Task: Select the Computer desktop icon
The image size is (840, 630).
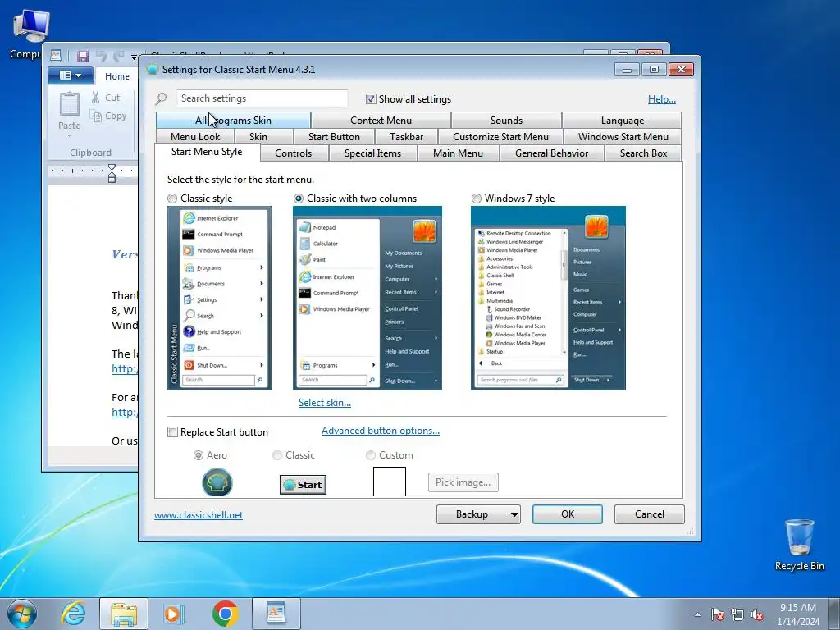Action: coord(30,34)
